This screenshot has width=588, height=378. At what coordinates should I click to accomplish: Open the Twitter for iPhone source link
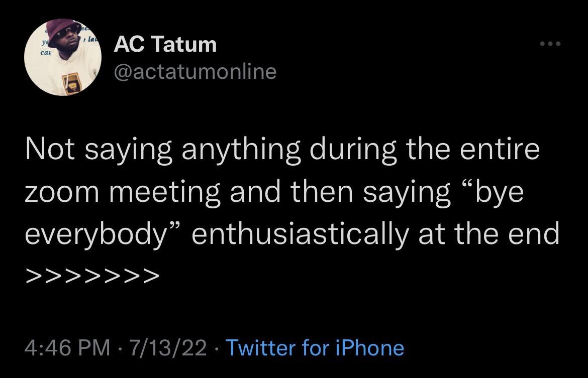316,348
